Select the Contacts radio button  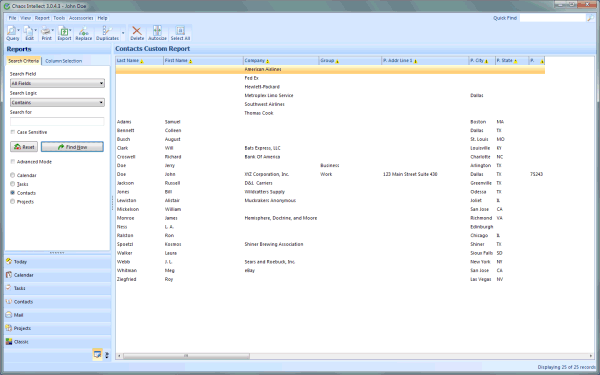pos(13,193)
